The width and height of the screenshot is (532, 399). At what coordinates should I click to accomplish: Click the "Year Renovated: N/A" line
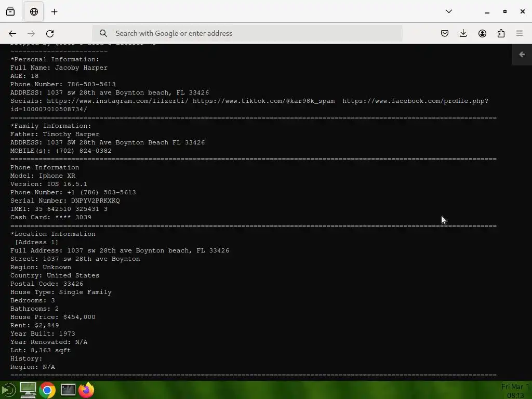(48, 342)
